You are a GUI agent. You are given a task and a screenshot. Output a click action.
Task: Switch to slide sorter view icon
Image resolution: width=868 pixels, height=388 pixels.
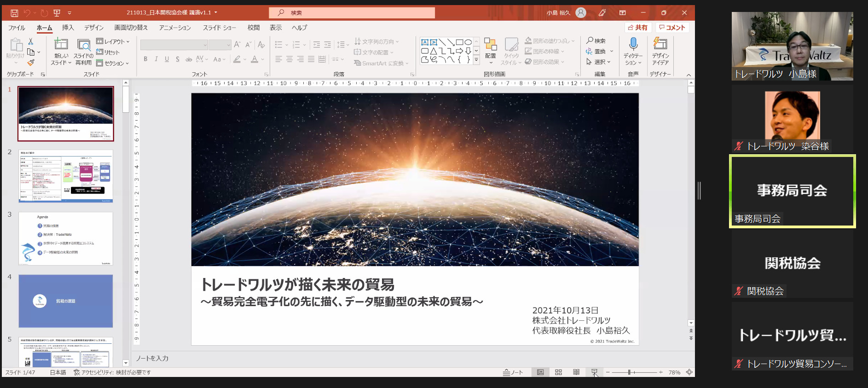pyautogui.click(x=558, y=372)
